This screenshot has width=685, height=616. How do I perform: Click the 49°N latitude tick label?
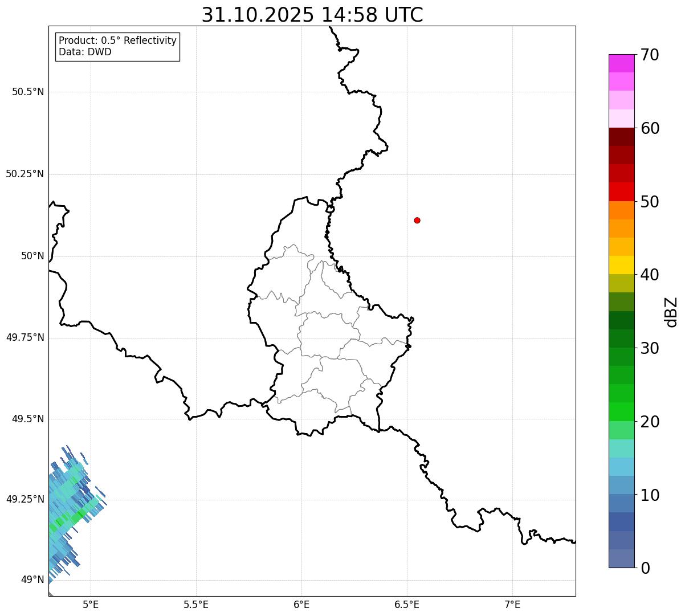pyautogui.click(x=32, y=580)
